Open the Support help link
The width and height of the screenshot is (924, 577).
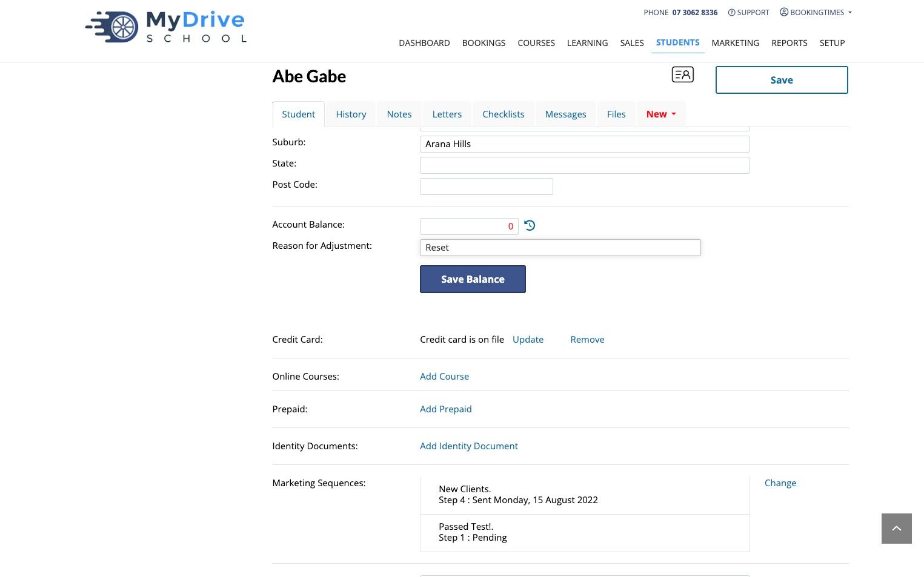coord(748,12)
